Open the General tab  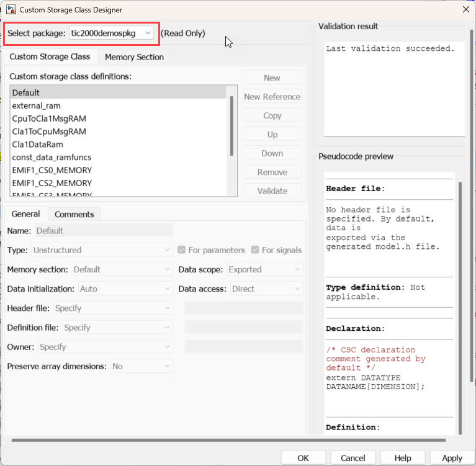click(x=26, y=214)
